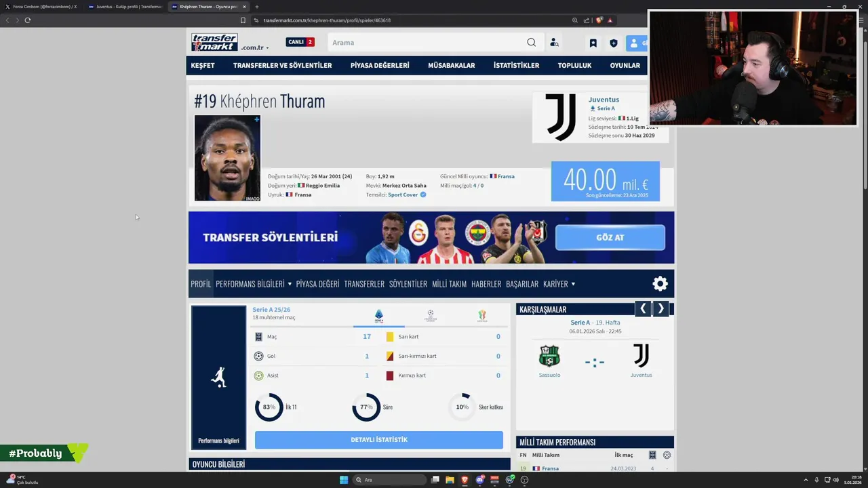Click the 83% İlk 11 ring
Viewport: 868px width, 488px height.
click(x=269, y=407)
